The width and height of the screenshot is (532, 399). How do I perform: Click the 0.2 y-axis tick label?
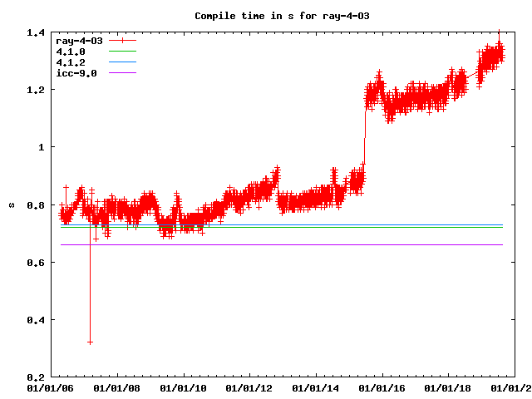[x=35, y=377]
